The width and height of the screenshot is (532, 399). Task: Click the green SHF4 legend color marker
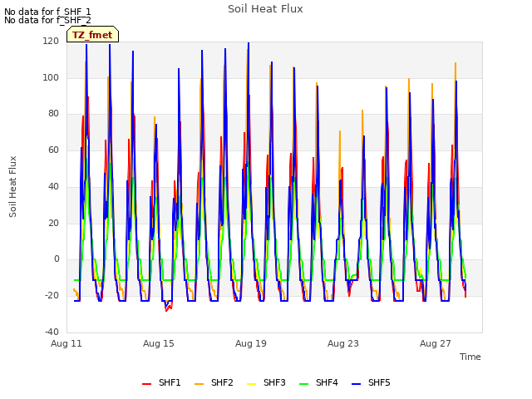click(x=303, y=384)
